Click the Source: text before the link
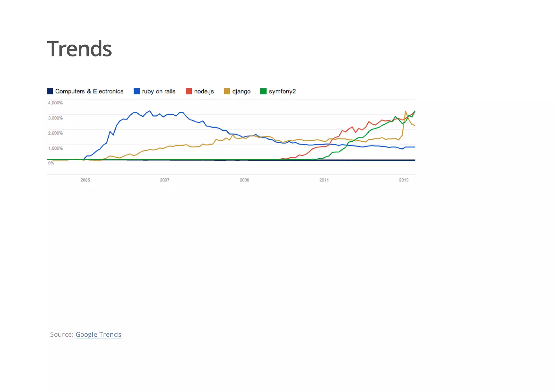Image resolution: width=556 pixels, height=392 pixels. point(62,334)
